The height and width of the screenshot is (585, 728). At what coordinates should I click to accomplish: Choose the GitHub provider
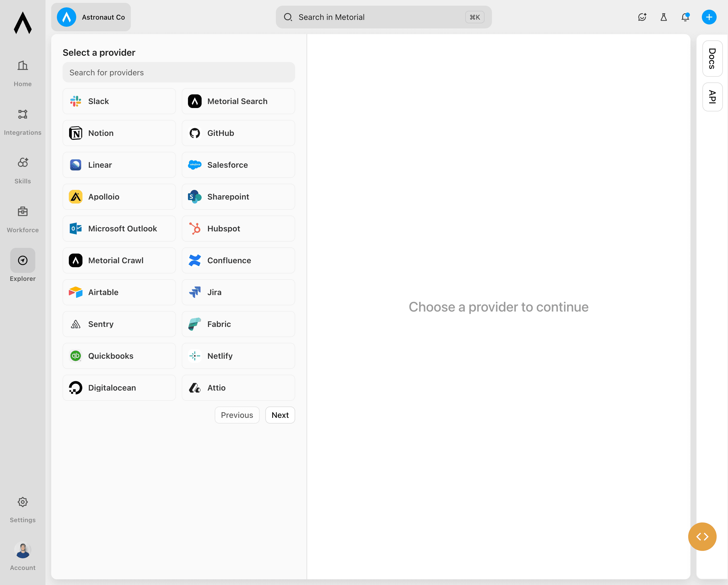[x=238, y=133]
